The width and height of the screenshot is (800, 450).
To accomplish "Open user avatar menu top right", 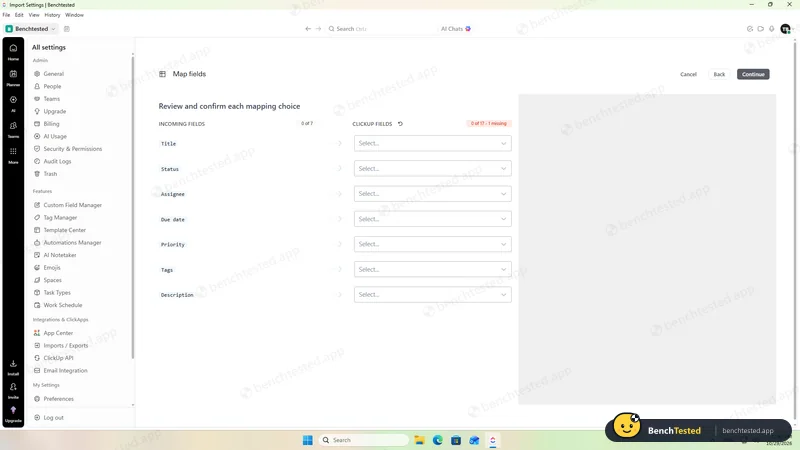I will pyautogui.click(x=785, y=29).
